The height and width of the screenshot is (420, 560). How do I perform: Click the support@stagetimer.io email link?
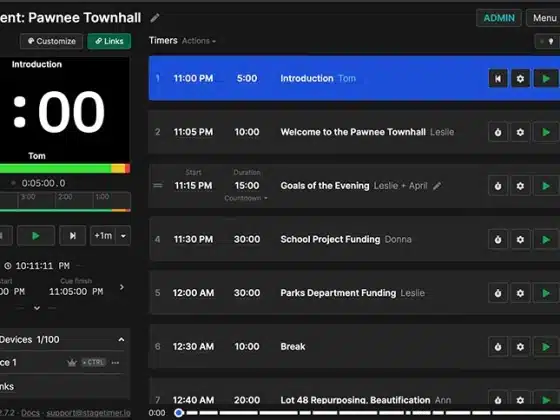pyautogui.click(x=89, y=413)
